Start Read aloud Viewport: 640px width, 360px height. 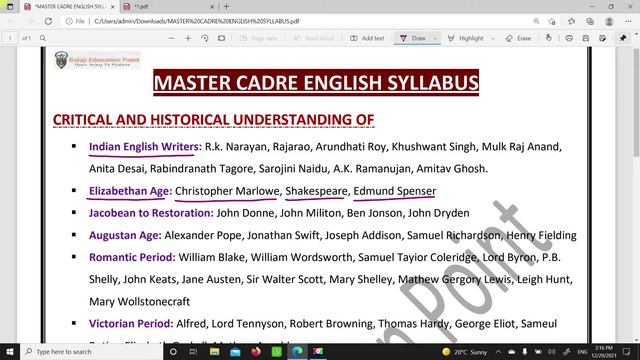pyautogui.click(x=313, y=38)
